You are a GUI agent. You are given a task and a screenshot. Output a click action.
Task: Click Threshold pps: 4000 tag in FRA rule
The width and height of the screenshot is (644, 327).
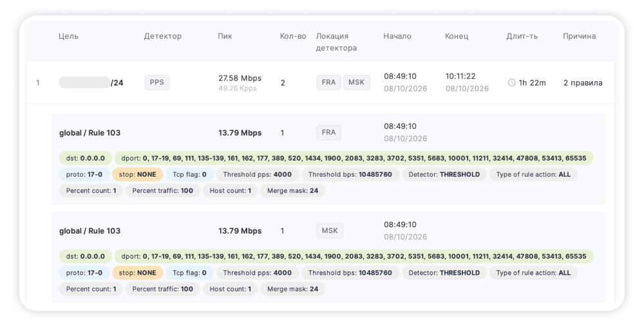258,174
